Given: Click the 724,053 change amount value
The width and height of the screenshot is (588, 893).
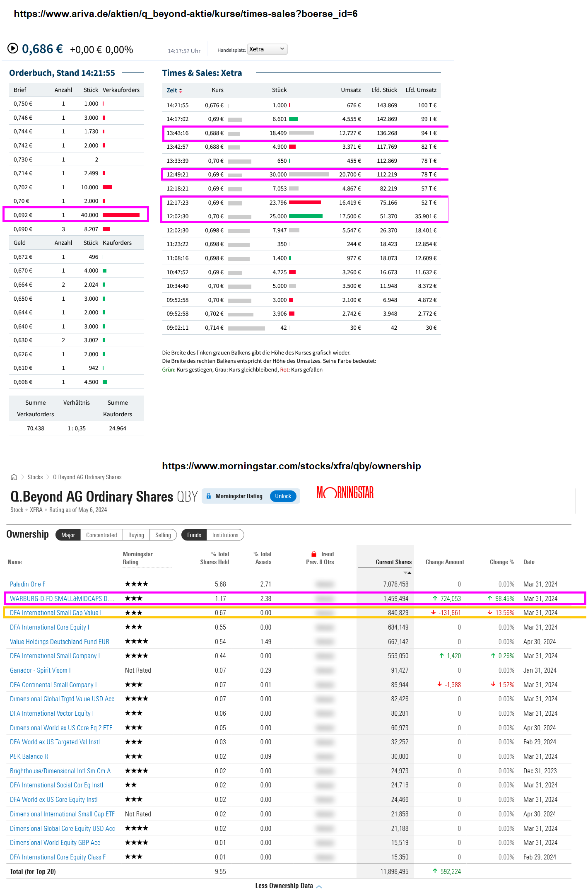Looking at the screenshot, I should click(x=451, y=599).
